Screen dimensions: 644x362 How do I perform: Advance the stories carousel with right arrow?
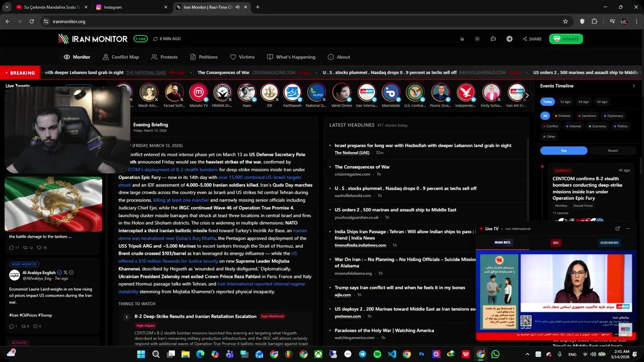[x=527, y=95]
